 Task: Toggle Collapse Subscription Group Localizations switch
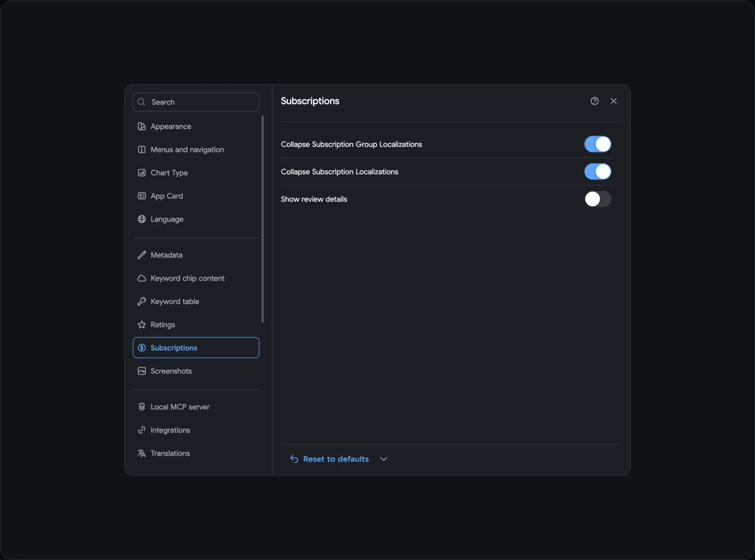[x=598, y=144]
